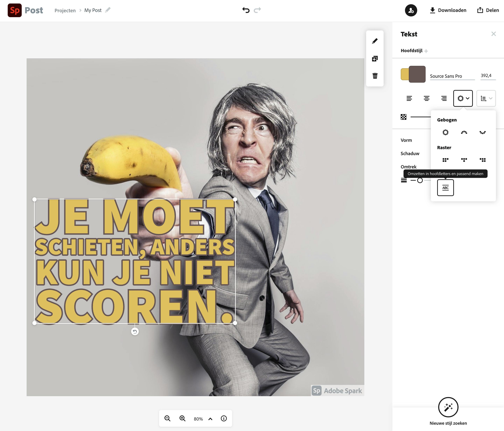
Task: Select the upward arch curved option
Action: 464,132
